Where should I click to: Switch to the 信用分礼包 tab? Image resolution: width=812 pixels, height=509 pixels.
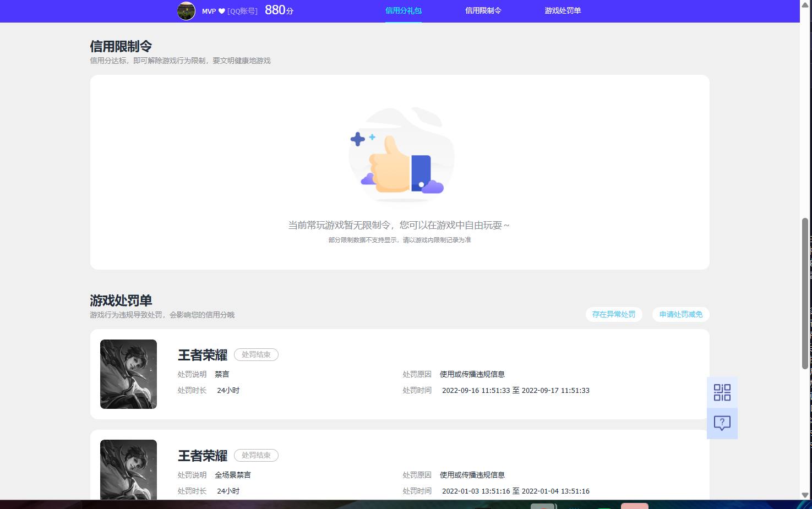tap(404, 10)
